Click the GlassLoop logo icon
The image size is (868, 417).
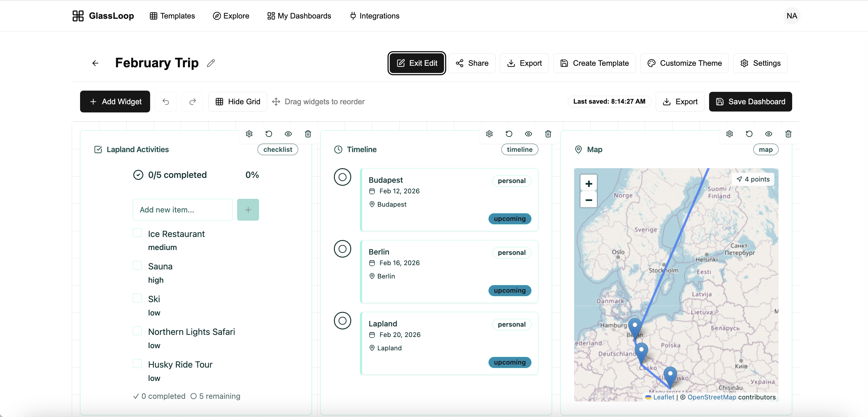(x=78, y=16)
